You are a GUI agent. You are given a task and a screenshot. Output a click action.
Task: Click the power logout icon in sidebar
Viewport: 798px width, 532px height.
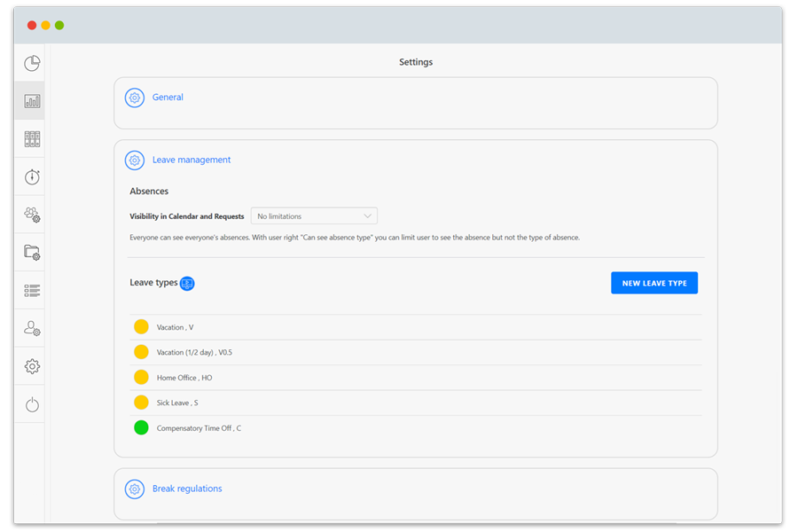click(x=32, y=404)
